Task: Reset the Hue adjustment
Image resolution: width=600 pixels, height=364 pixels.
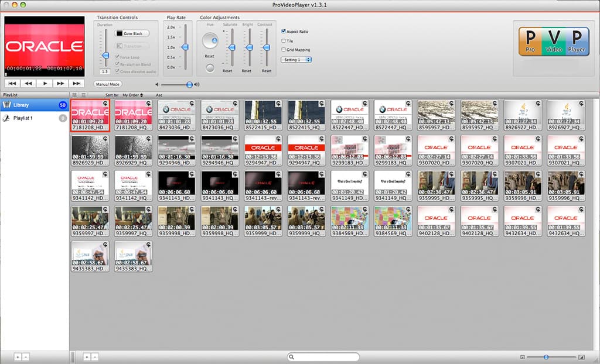Action: 209,56
